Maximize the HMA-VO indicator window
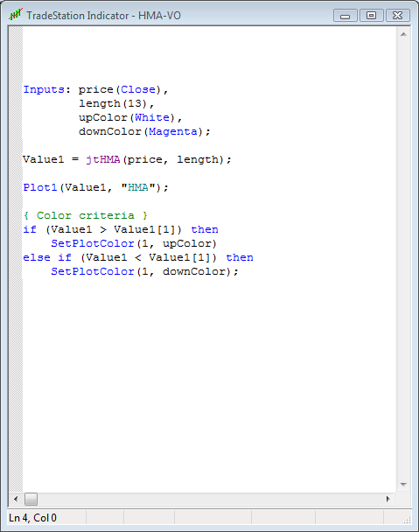This screenshot has width=419, height=532. click(x=371, y=16)
